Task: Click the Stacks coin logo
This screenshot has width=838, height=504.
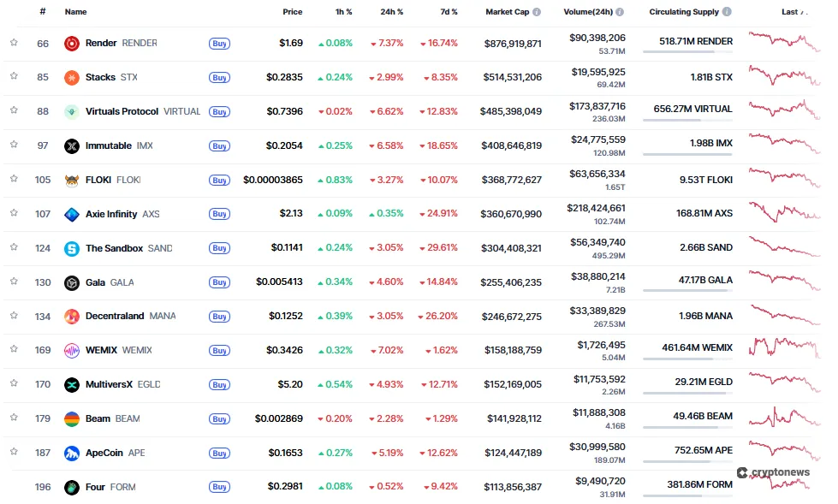Action: [x=70, y=77]
